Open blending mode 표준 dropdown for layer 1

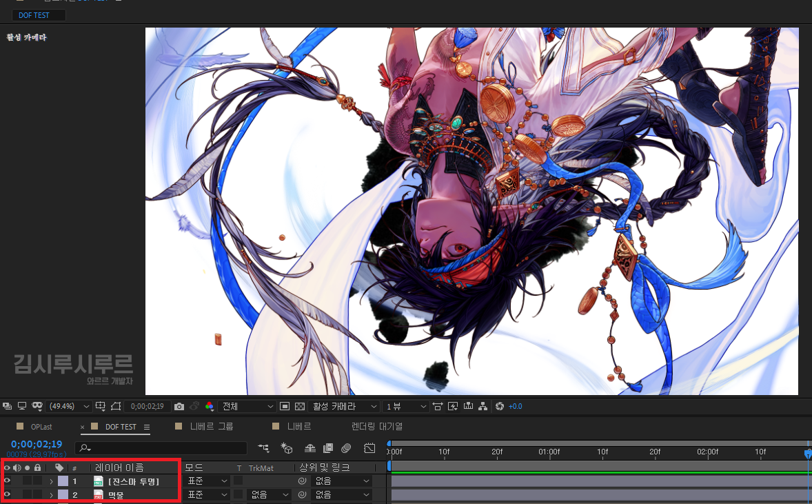206,481
